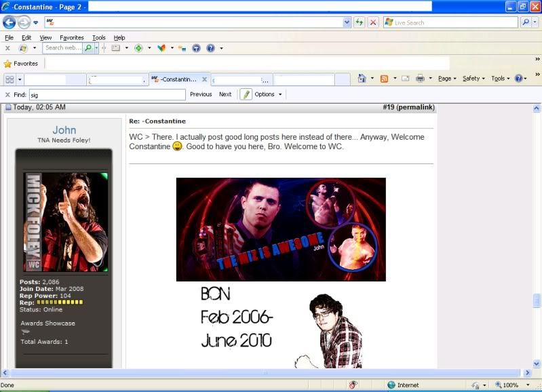Open the zoom level dropdown arrow
This screenshot has width=542, height=392.
pyautogui.click(x=528, y=385)
